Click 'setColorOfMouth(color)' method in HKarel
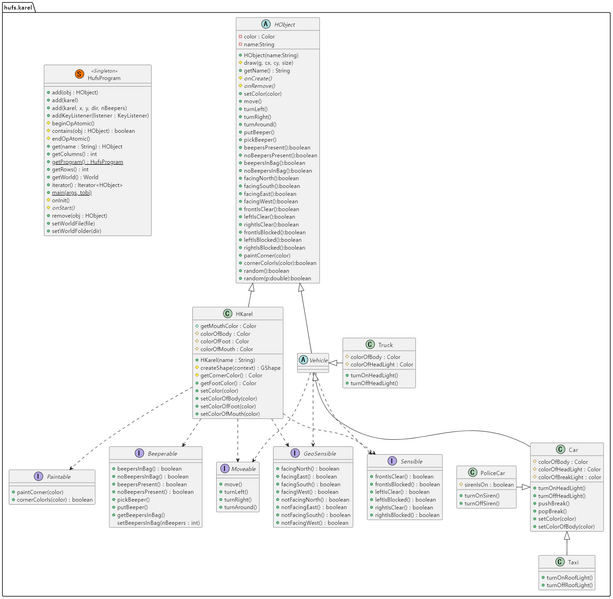 pos(230,413)
